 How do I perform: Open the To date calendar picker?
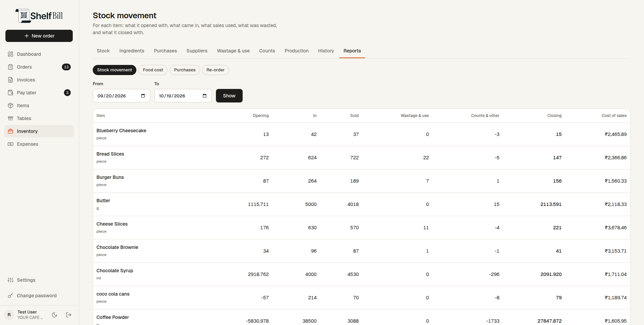click(x=204, y=96)
